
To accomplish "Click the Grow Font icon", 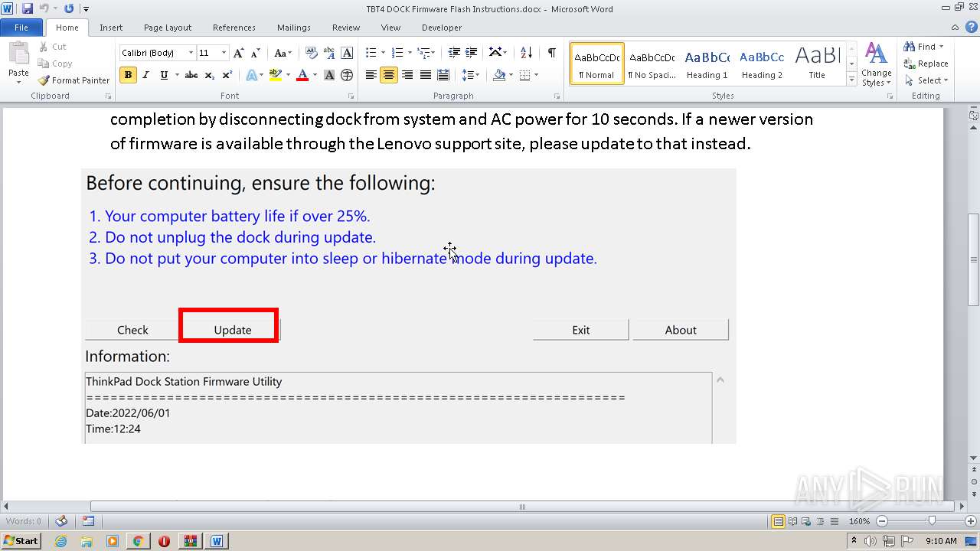I will pyautogui.click(x=239, y=53).
